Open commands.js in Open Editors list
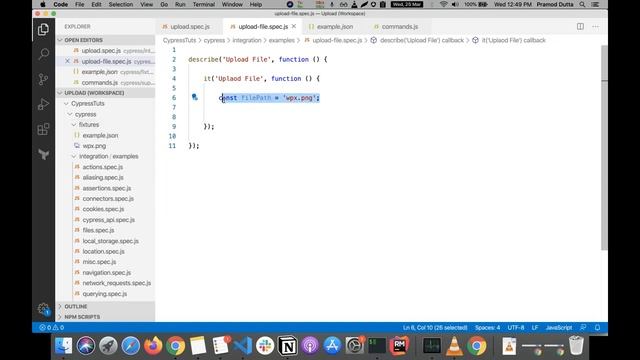Image resolution: width=640 pixels, height=360 pixels. [100, 82]
